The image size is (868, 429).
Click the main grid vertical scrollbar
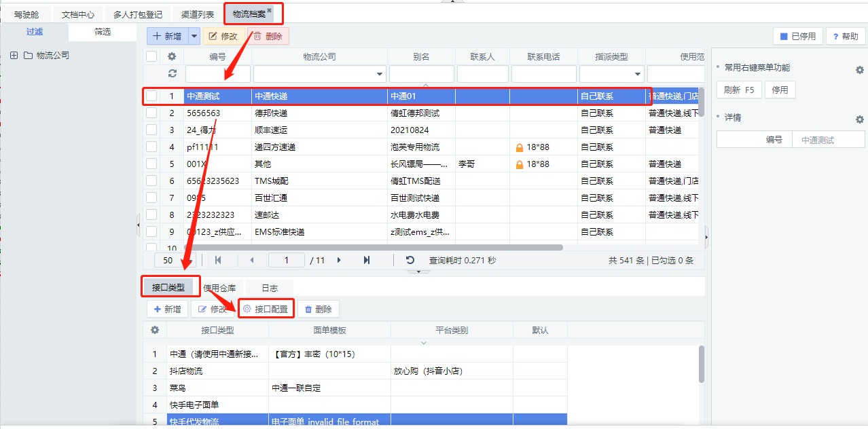pos(701,102)
